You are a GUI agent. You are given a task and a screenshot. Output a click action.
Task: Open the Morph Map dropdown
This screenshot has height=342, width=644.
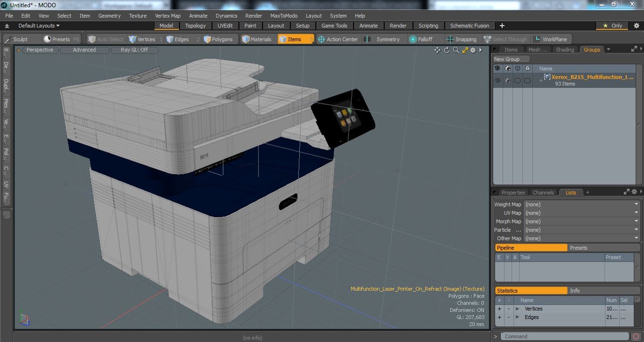[582, 221]
